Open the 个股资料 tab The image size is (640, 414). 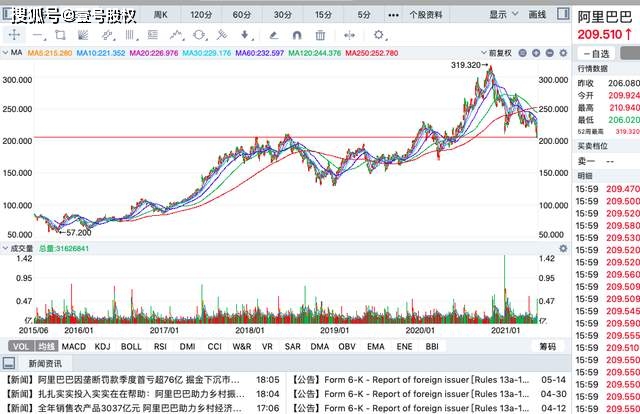coord(426,15)
